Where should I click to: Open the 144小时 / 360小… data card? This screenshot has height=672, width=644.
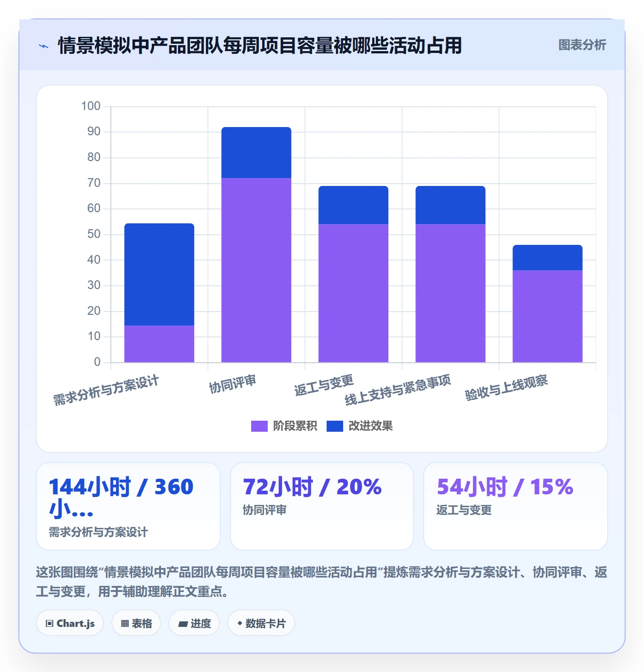[x=128, y=506]
